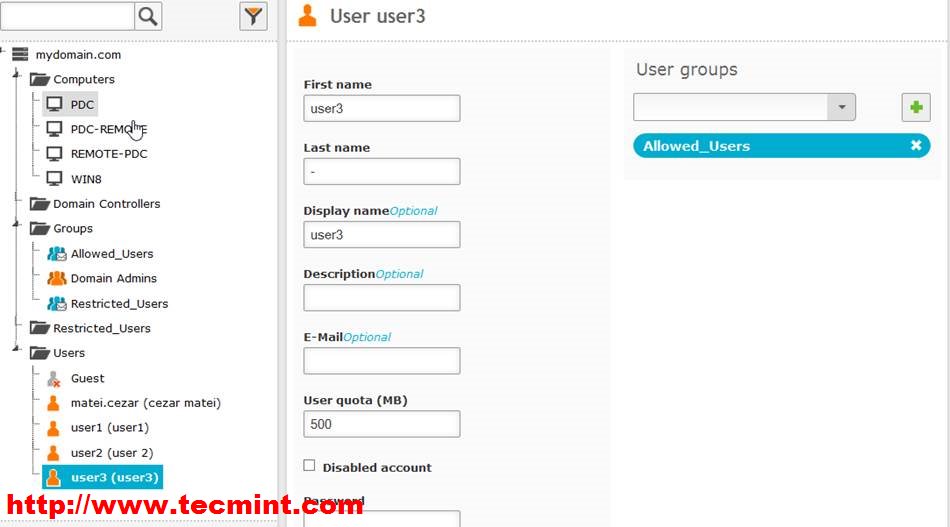Click the search magnifier icon
The image size is (950, 527).
click(148, 15)
